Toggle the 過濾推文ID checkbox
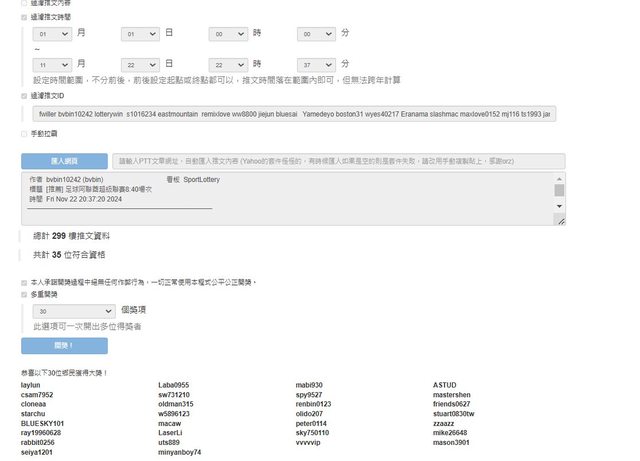This screenshot has height=461, width=640. pyautogui.click(x=24, y=96)
